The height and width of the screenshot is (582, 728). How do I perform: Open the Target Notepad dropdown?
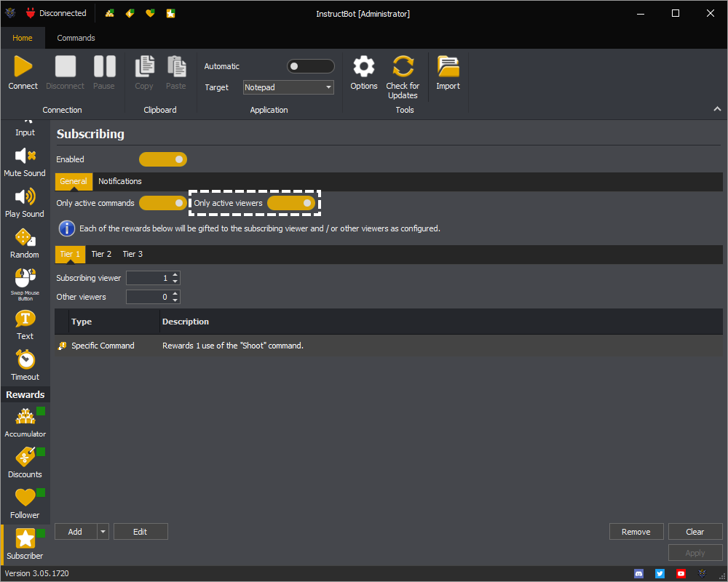click(288, 87)
